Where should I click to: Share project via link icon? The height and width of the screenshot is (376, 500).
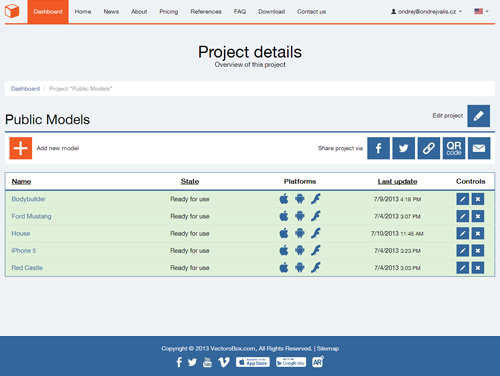429,148
